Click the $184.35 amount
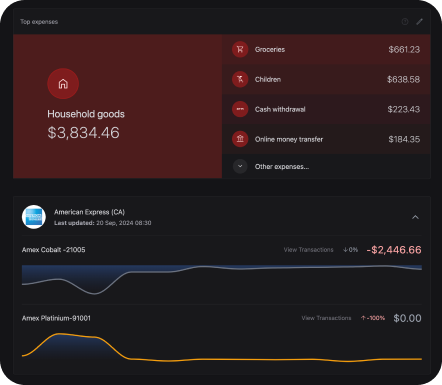442x385 pixels. [404, 139]
